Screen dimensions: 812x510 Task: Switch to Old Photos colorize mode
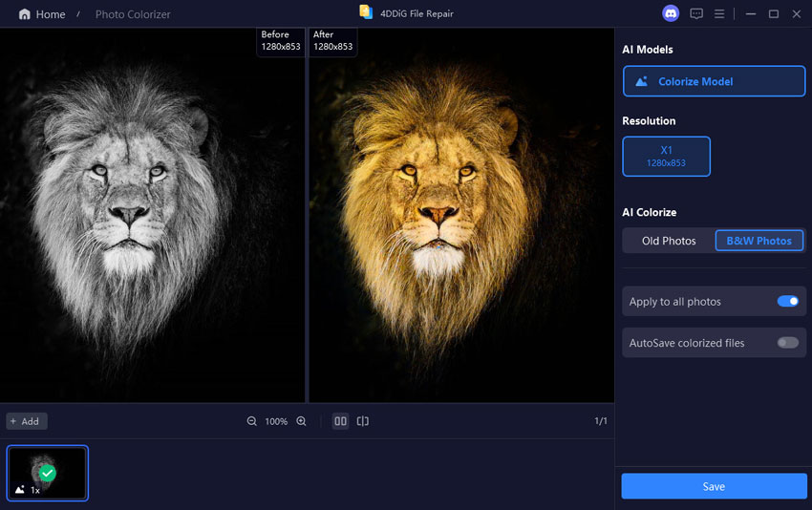tap(669, 241)
